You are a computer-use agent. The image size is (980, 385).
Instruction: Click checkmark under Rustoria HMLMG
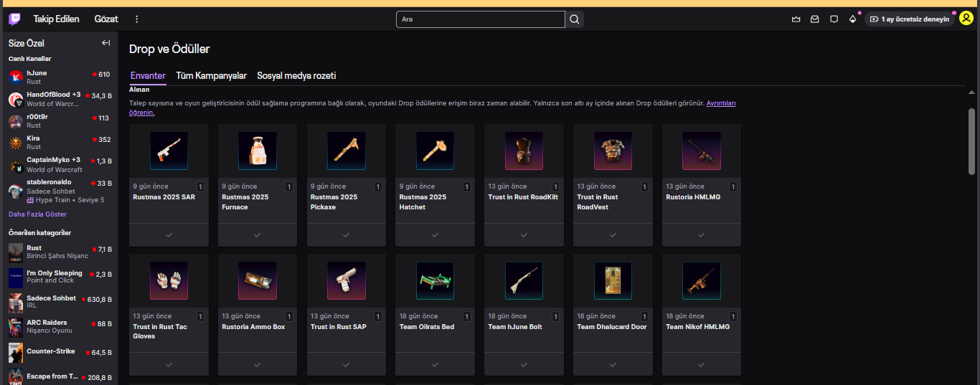coord(702,234)
